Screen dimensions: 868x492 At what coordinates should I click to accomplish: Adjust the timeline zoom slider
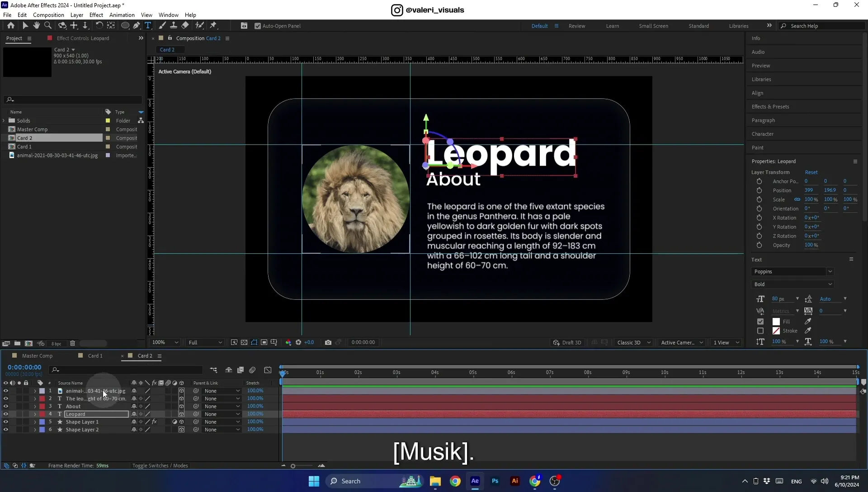pos(293,466)
